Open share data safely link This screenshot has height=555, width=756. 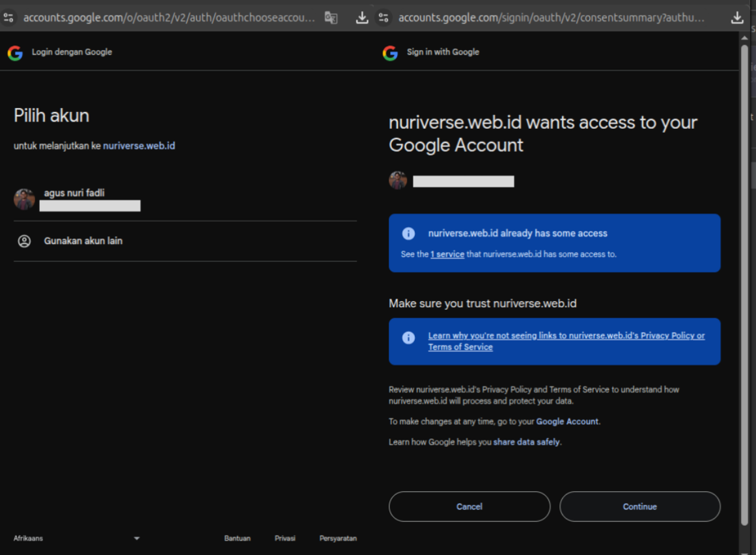click(x=527, y=442)
